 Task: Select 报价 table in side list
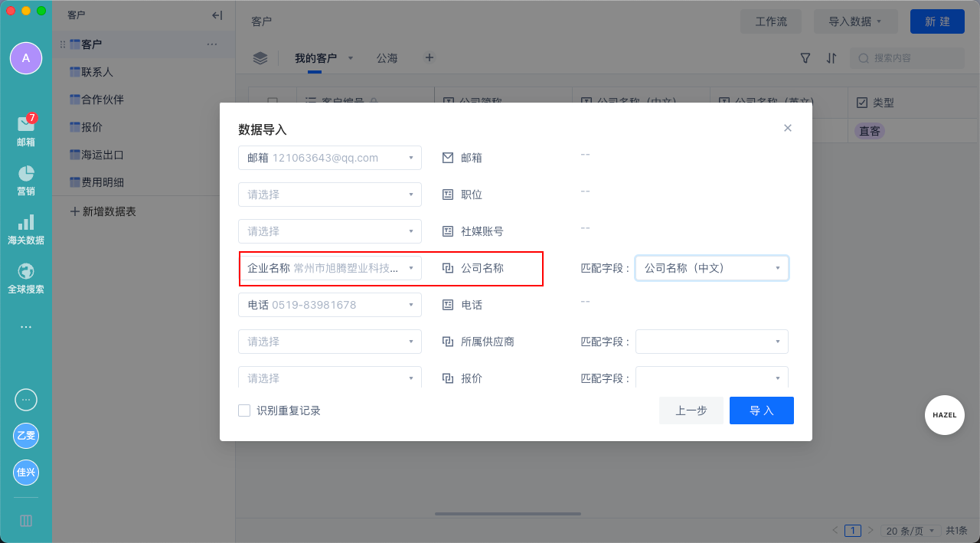click(x=143, y=127)
